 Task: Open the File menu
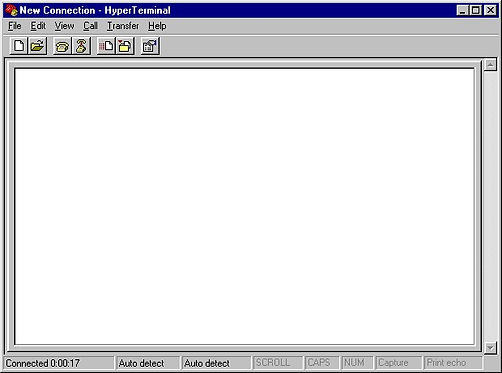pyautogui.click(x=15, y=26)
